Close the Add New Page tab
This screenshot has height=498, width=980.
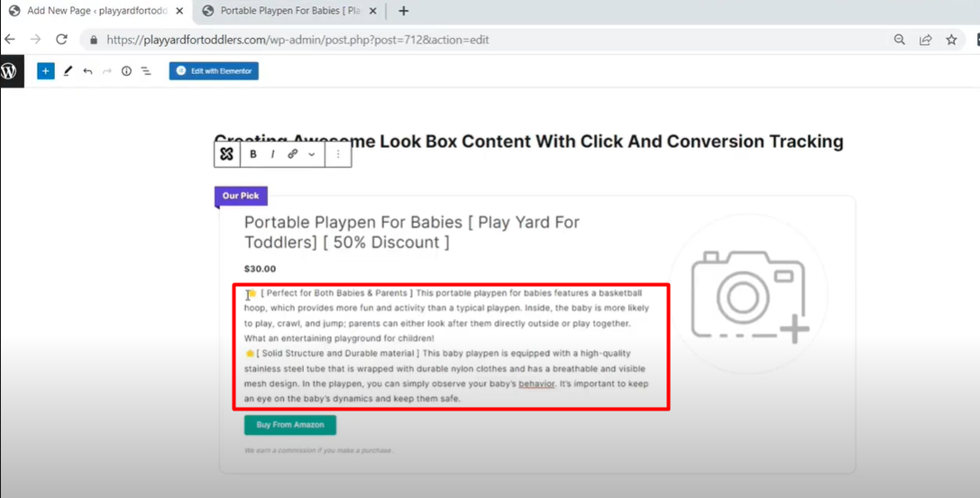click(x=179, y=11)
